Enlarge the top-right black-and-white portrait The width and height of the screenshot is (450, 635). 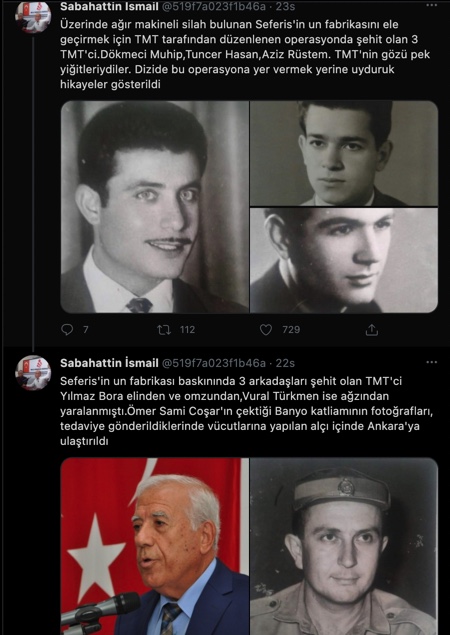(x=344, y=153)
